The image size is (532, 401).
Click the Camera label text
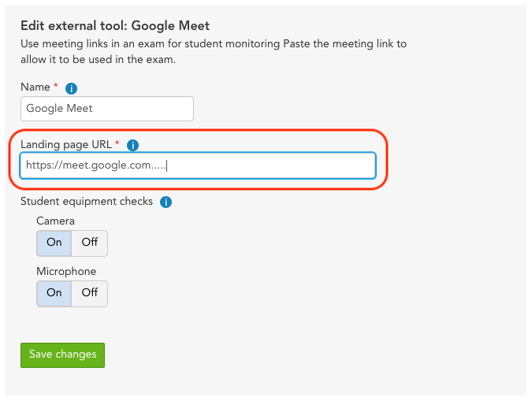click(56, 221)
